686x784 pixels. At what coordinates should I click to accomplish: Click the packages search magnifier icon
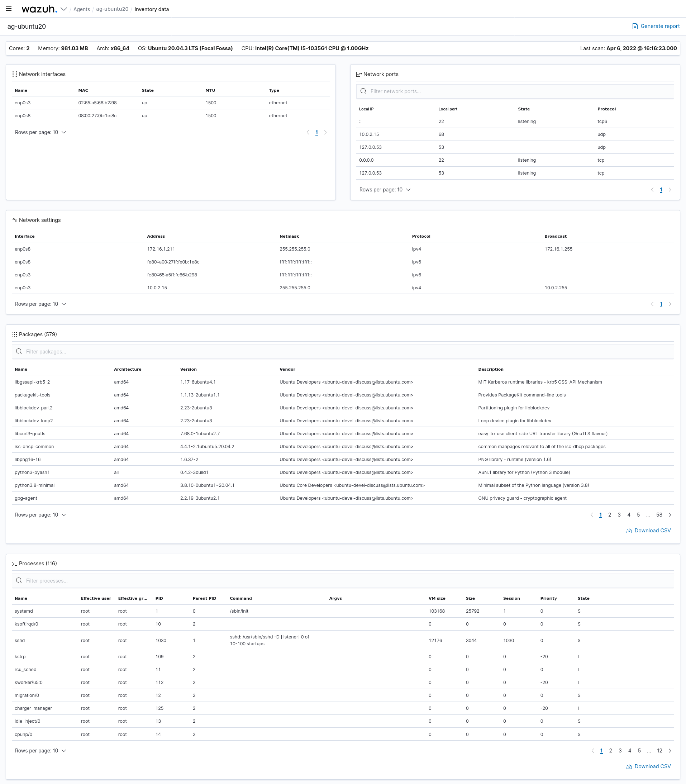point(19,351)
